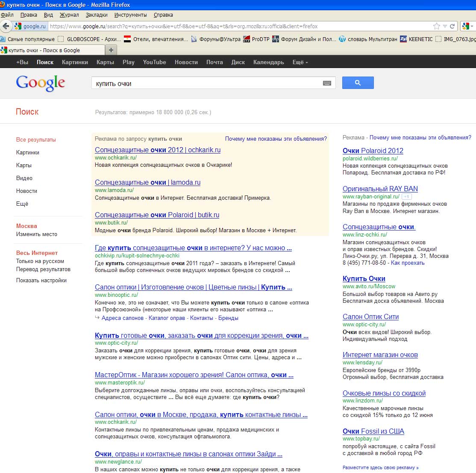Click the blue magnifier search button
This screenshot has width=476, height=473.
(358, 83)
